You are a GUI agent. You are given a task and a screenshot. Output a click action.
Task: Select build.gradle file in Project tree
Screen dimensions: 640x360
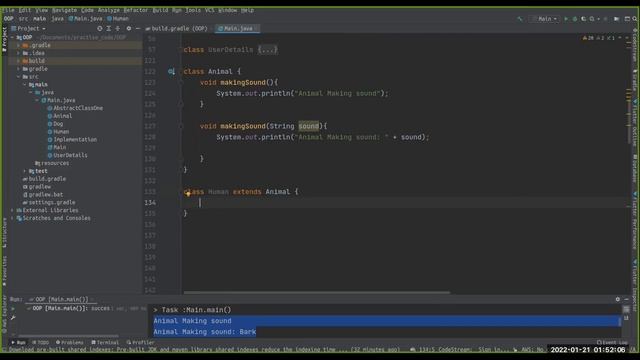click(44, 179)
